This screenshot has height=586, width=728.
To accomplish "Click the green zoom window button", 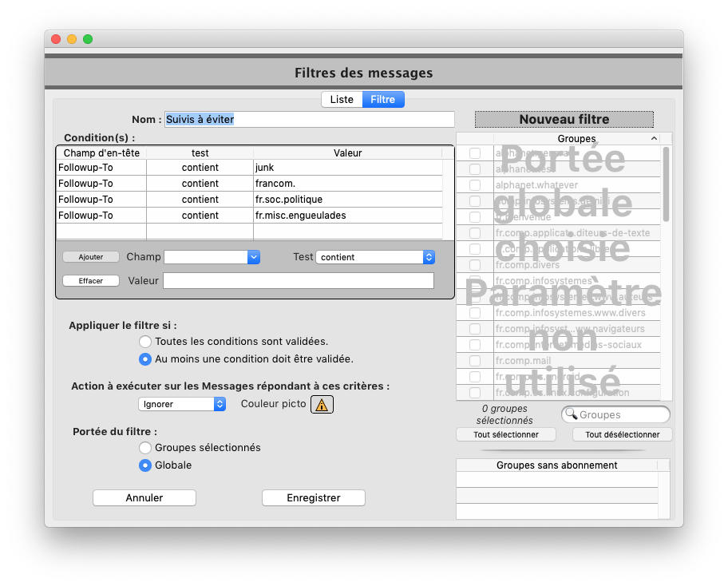I will coord(88,39).
